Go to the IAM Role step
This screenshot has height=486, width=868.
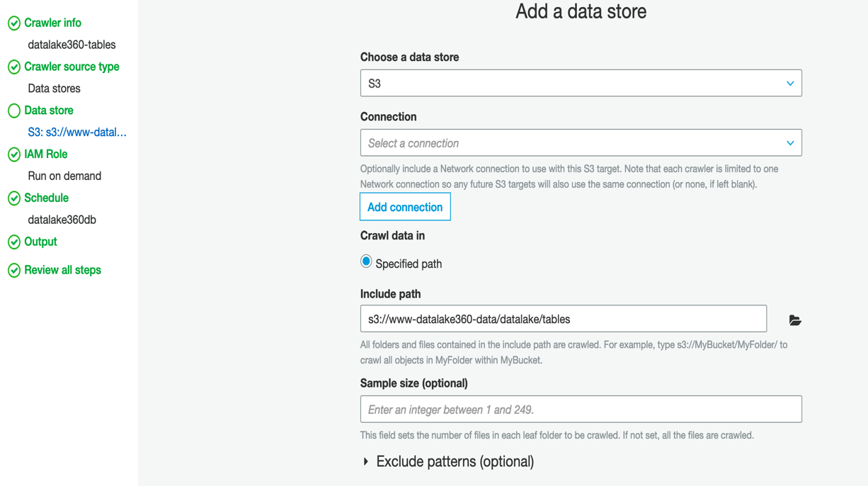click(45, 154)
